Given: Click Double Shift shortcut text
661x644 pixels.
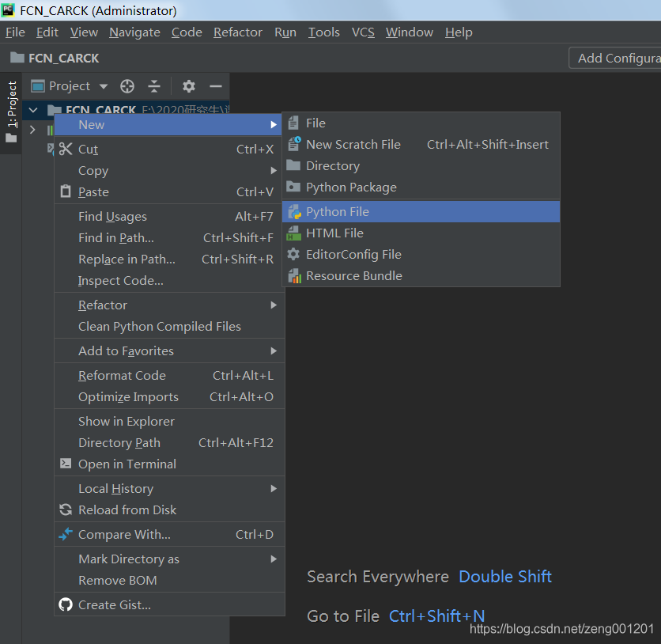Looking at the screenshot, I should coord(505,577).
